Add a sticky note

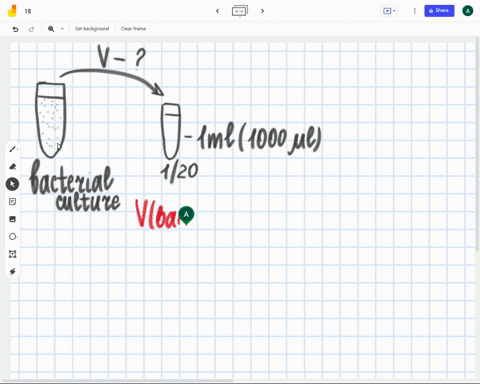(x=13, y=202)
